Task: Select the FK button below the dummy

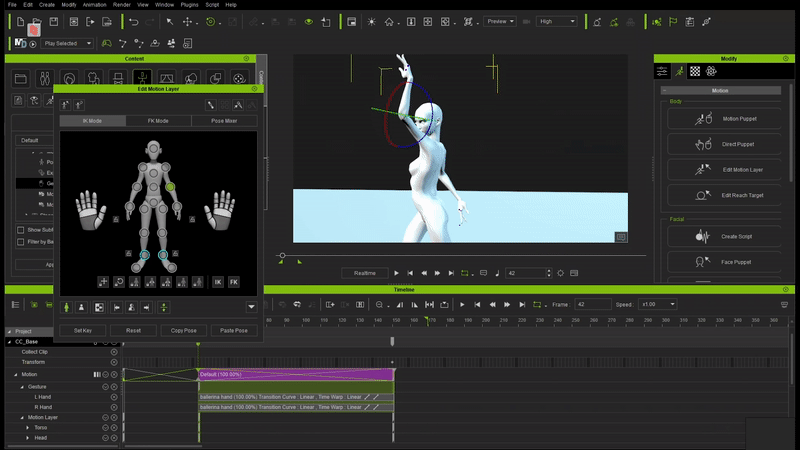Action: [234, 282]
